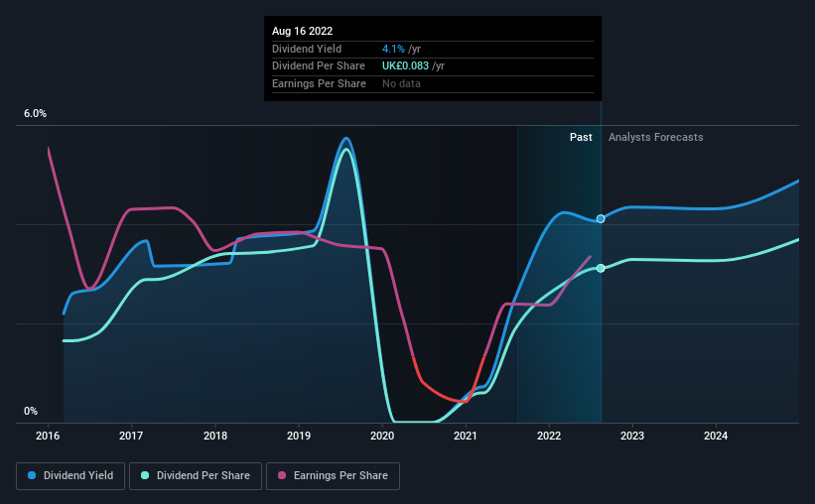This screenshot has height=504, width=815.
Task: Click the 2020 x-axis label
Action: [x=382, y=436]
